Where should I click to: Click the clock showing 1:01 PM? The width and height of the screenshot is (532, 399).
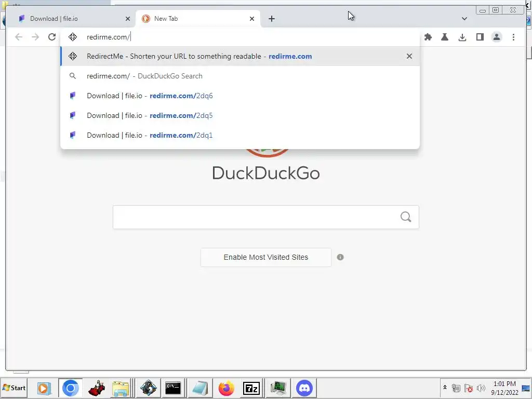tap(504, 388)
